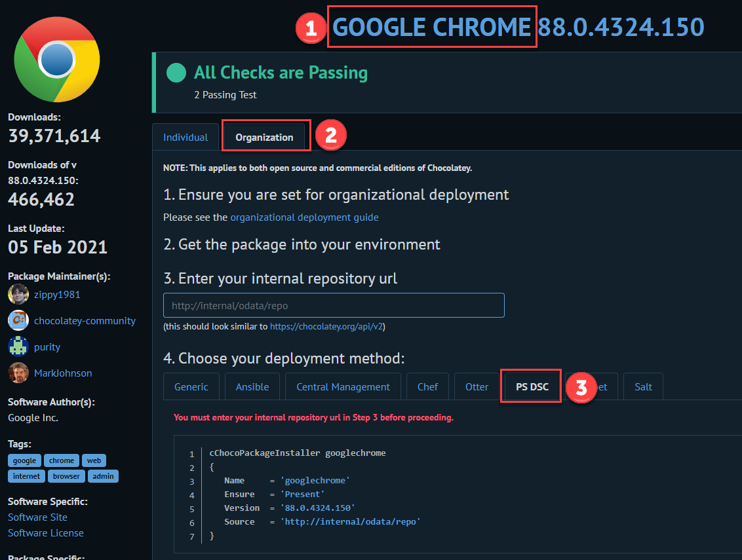
Task: Open the Software License link
Action: [45, 532]
